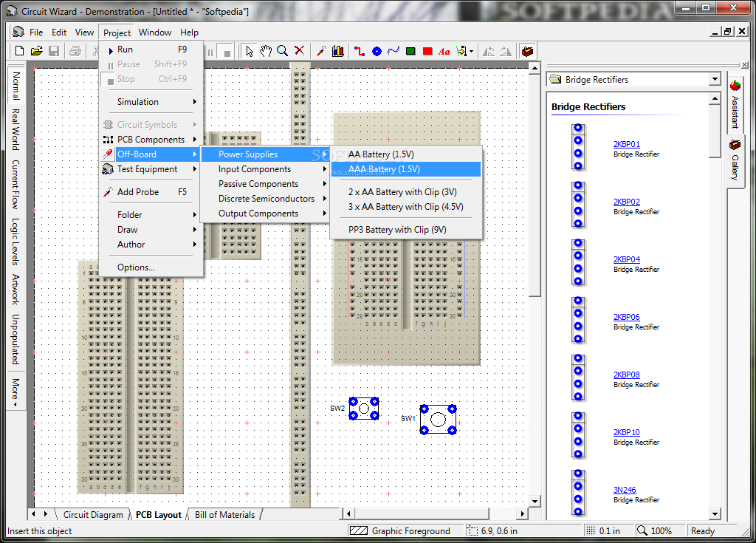This screenshot has height=543, width=756.
Task: Expand the Simulation submenu
Action: 151,102
